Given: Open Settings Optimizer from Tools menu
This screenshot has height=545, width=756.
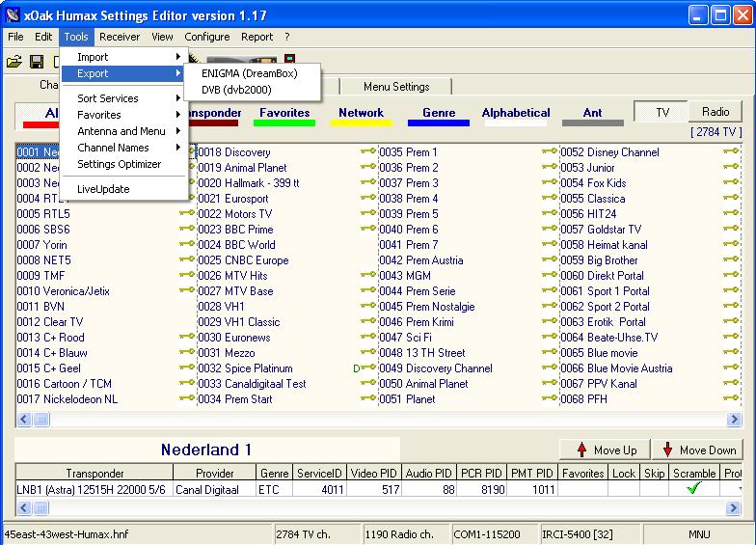Looking at the screenshot, I should coord(123,164).
